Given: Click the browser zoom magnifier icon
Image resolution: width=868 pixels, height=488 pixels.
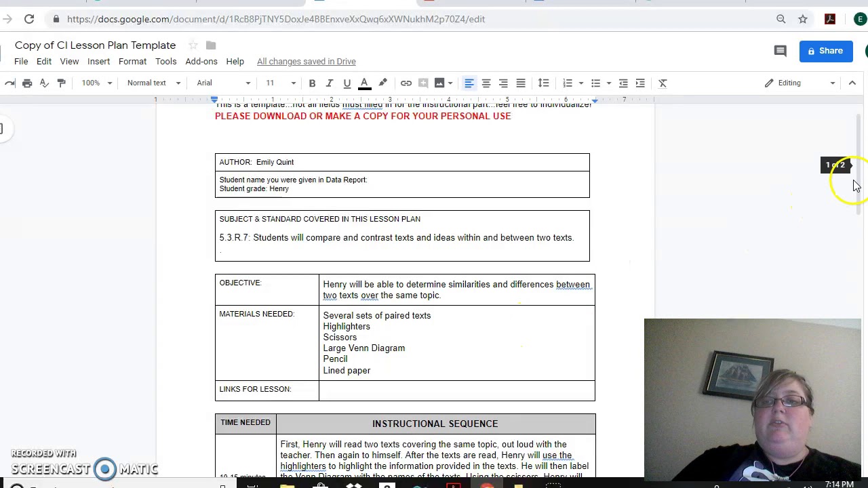Looking at the screenshot, I should point(781,19).
